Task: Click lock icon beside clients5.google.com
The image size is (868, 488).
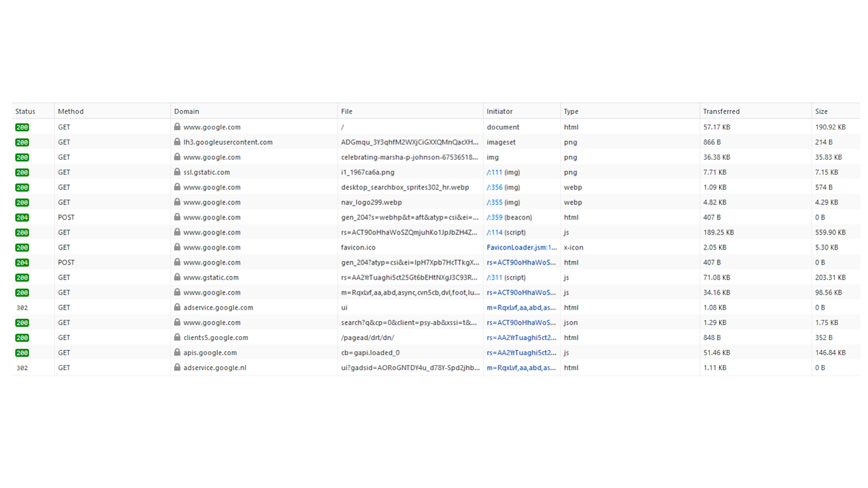Action: pyautogui.click(x=177, y=338)
